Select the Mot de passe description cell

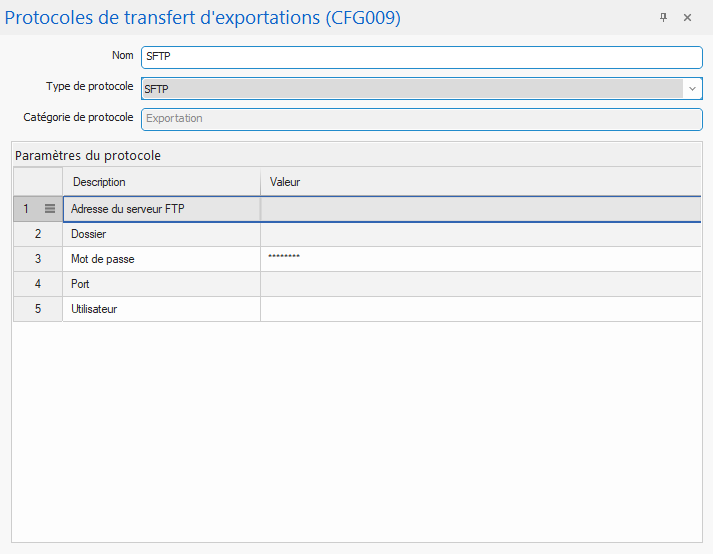tap(160, 259)
